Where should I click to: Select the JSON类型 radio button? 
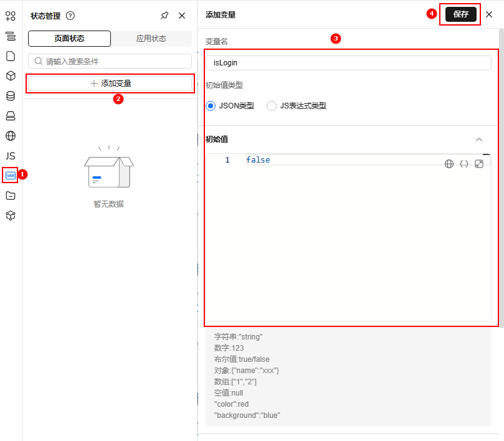[211, 106]
